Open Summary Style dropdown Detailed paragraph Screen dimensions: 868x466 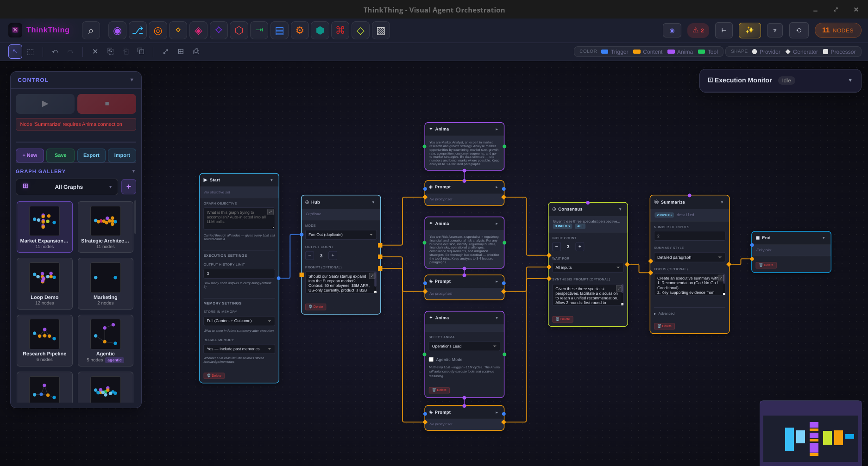690,257
